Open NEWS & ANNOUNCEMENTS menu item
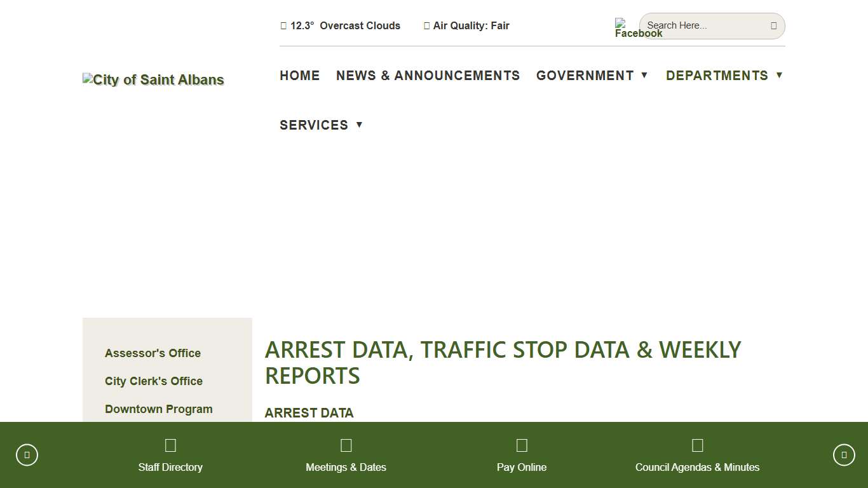Image resolution: width=868 pixels, height=488 pixels. coord(428,75)
